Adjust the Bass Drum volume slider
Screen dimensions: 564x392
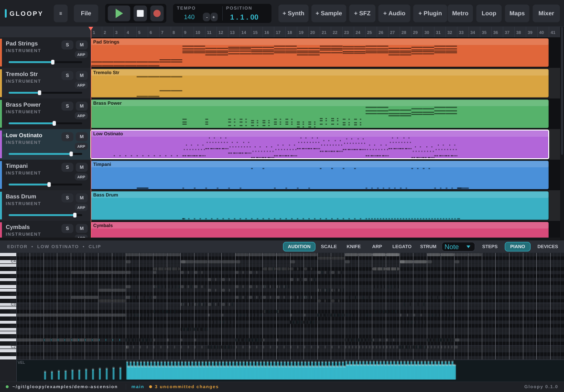pos(45,215)
